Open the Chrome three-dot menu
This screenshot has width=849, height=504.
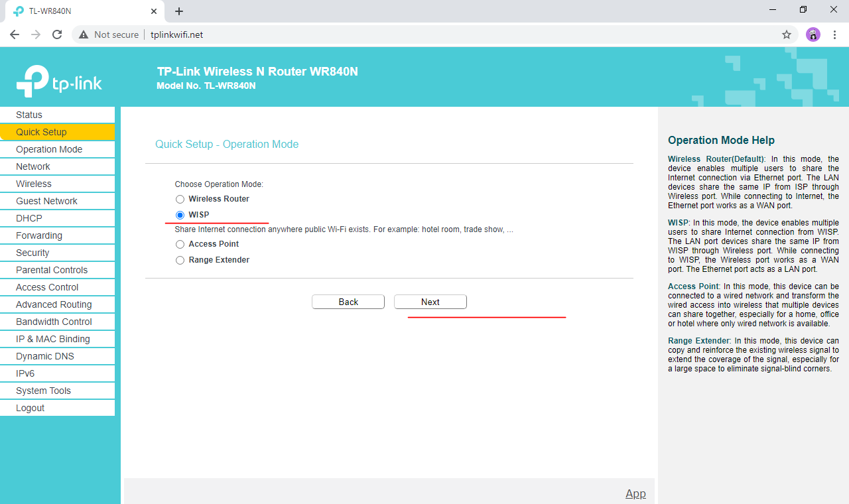[x=834, y=34]
